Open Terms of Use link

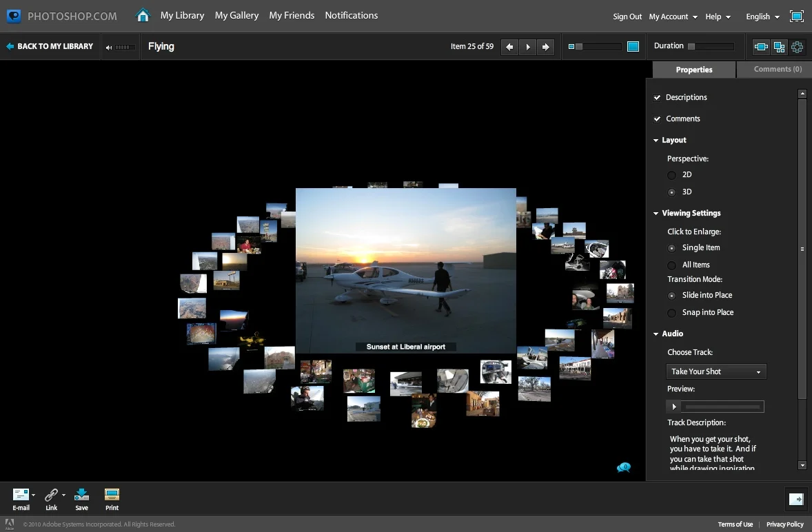click(x=735, y=524)
